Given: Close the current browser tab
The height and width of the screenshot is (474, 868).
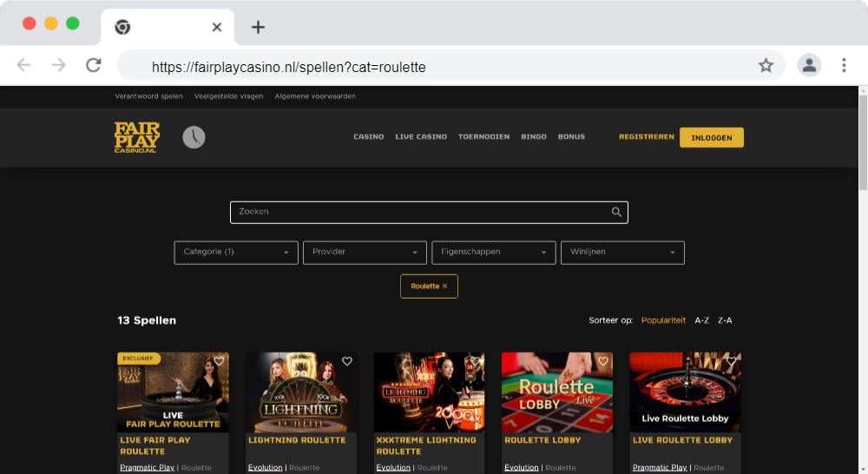Looking at the screenshot, I should (x=217, y=27).
